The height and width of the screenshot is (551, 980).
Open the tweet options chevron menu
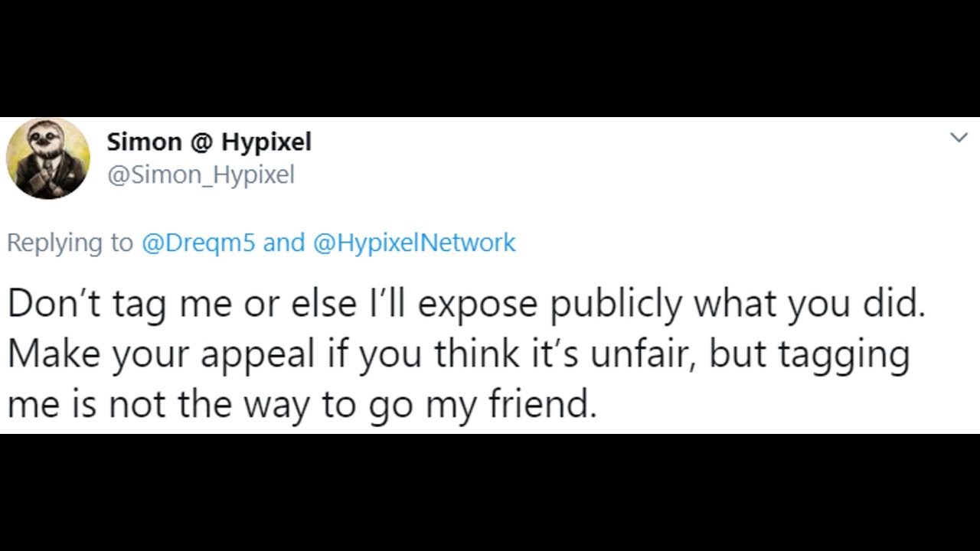point(959,138)
